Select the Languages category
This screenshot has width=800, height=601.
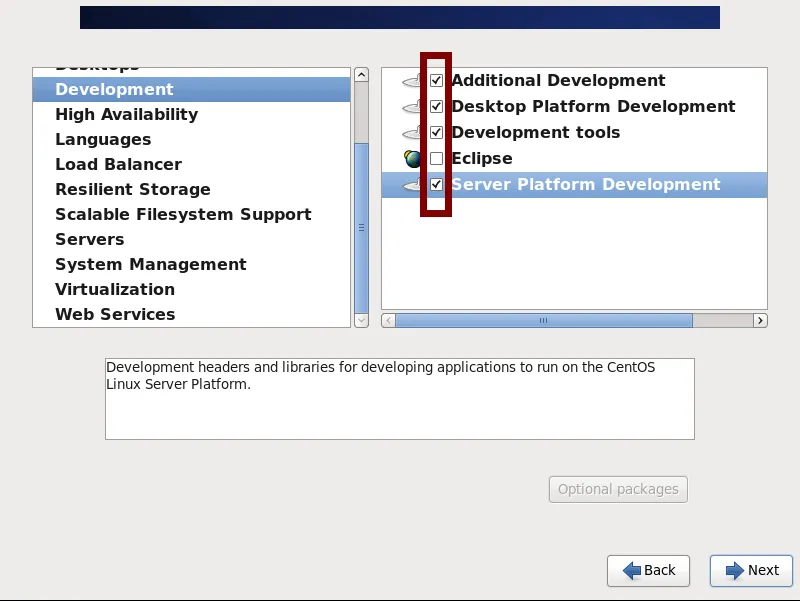coord(191,139)
